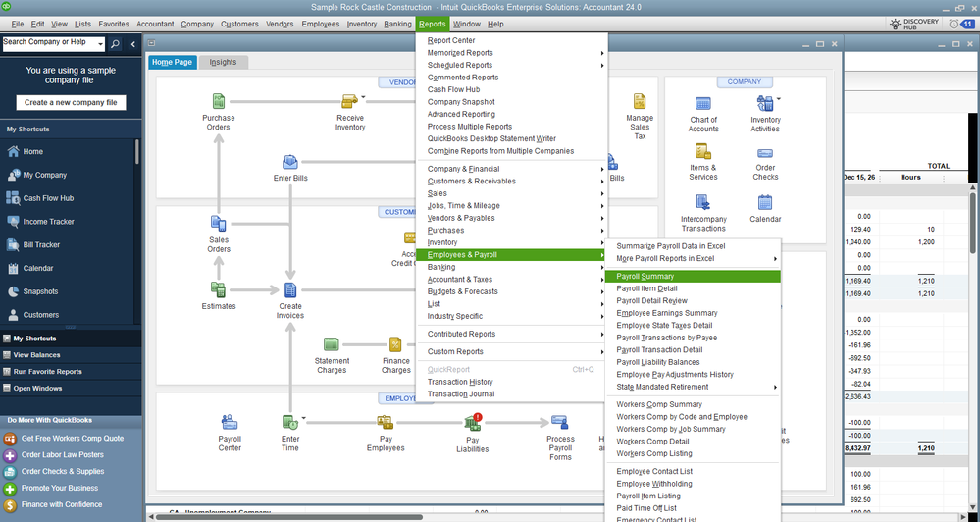Open the Purchase Orders icon
The image size is (980, 522).
[218, 101]
